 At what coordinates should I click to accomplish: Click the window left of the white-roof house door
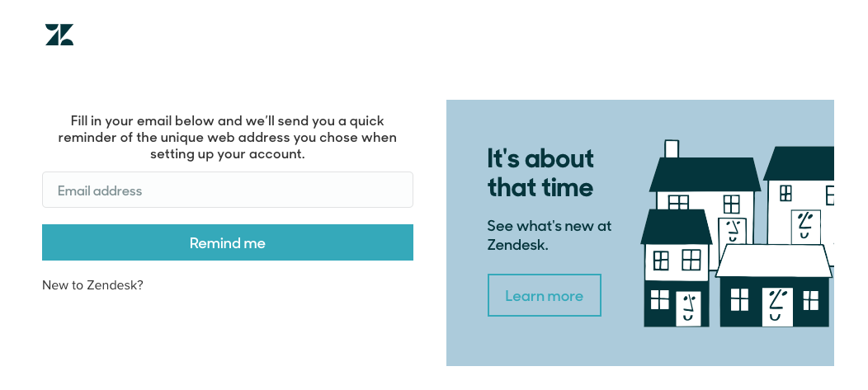tap(739, 299)
